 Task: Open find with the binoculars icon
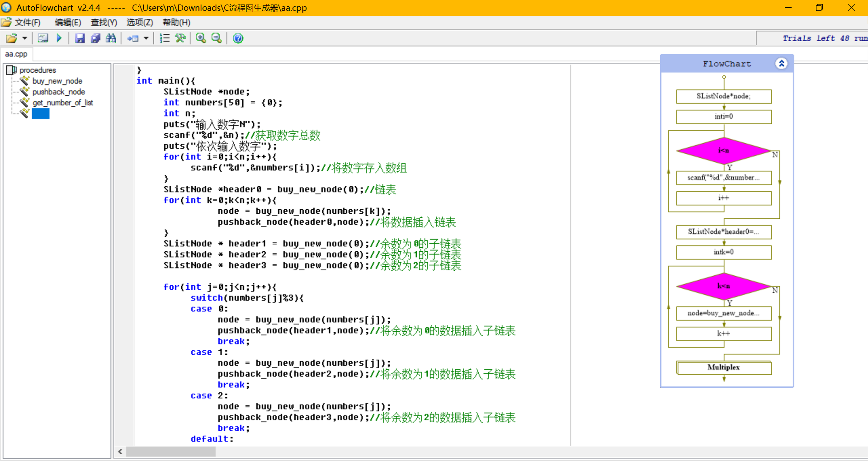click(111, 38)
